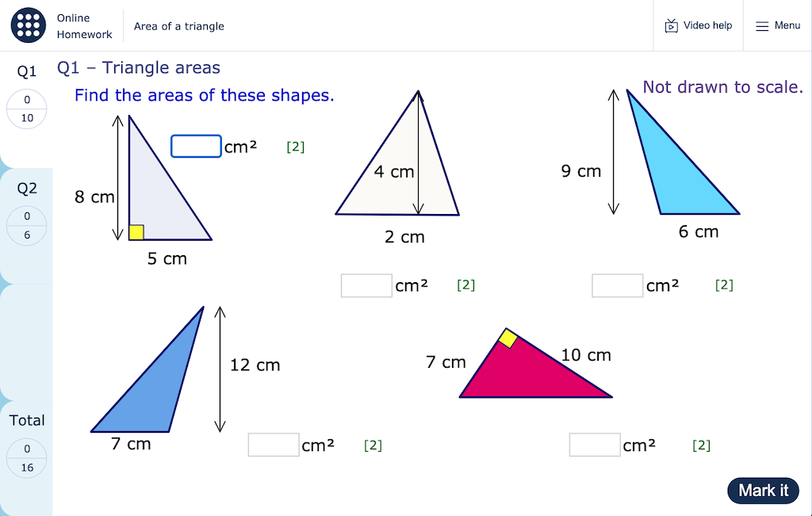The width and height of the screenshot is (812, 516).
Task: Open the Menu label
Action: pos(787,26)
